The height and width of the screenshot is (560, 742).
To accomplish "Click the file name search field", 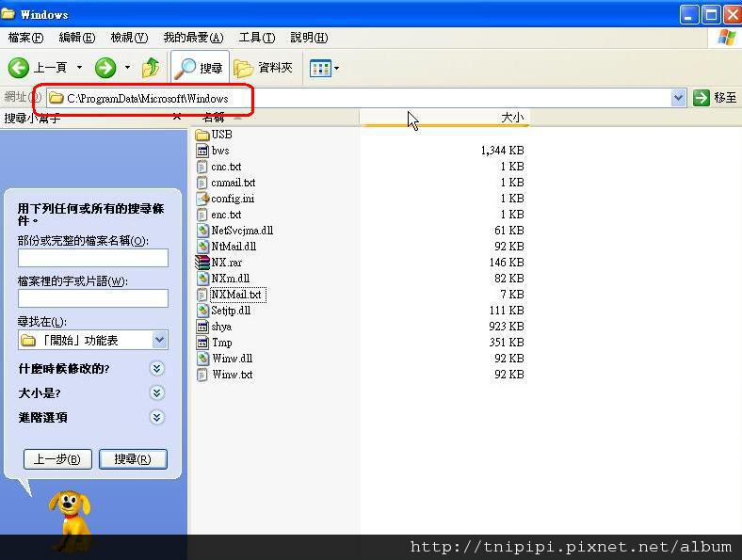I will coord(93,258).
